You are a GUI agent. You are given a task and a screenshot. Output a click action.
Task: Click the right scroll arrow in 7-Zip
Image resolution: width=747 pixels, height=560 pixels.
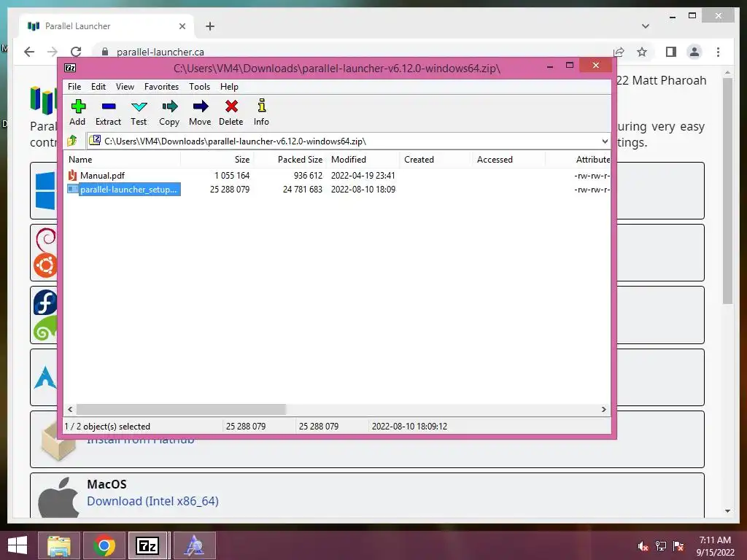(x=603, y=409)
